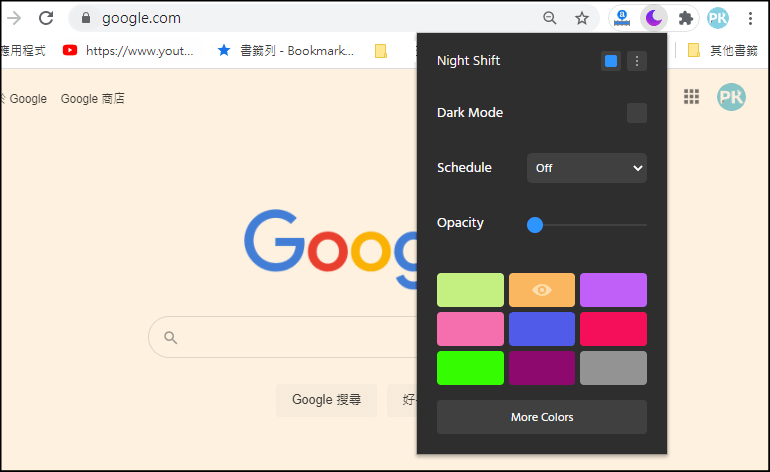Open the PK Chrome profile avatar in toolbar
770x472 pixels.
[717, 18]
